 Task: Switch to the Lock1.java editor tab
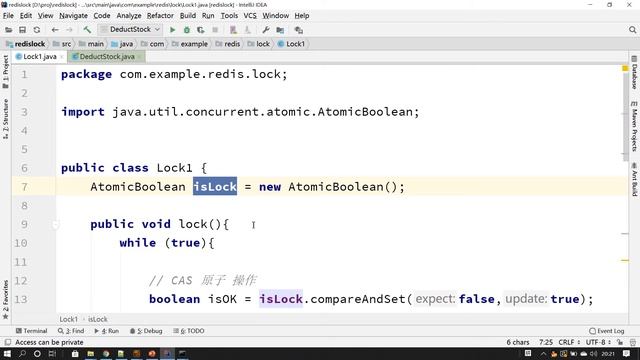40,57
